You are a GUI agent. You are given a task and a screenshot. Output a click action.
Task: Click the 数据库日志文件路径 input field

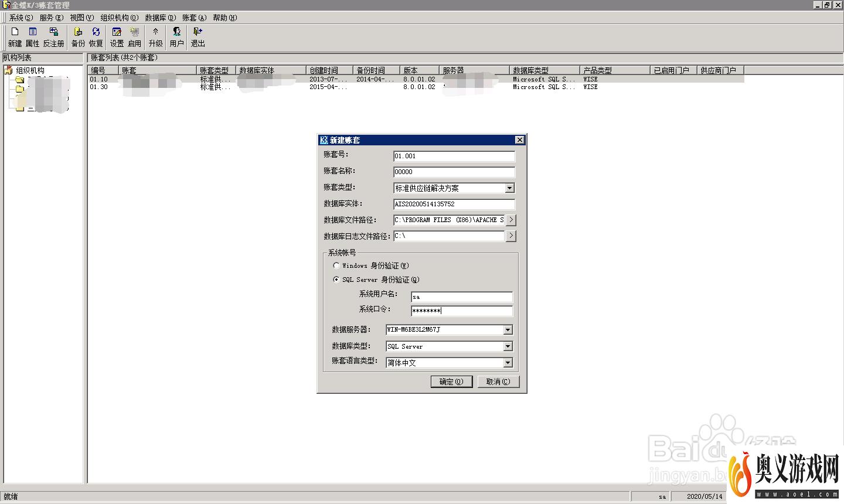(x=449, y=236)
